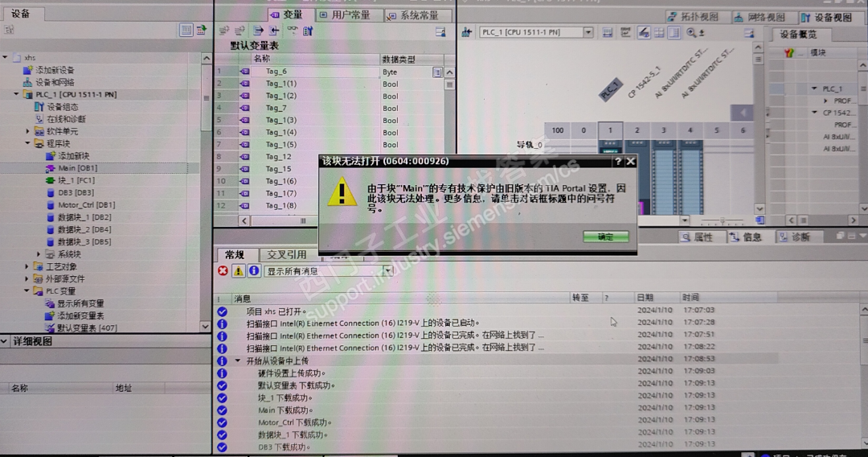Open 显示所有变量 under PLC 变量
This screenshot has height=457, width=868.
(81, 303)
